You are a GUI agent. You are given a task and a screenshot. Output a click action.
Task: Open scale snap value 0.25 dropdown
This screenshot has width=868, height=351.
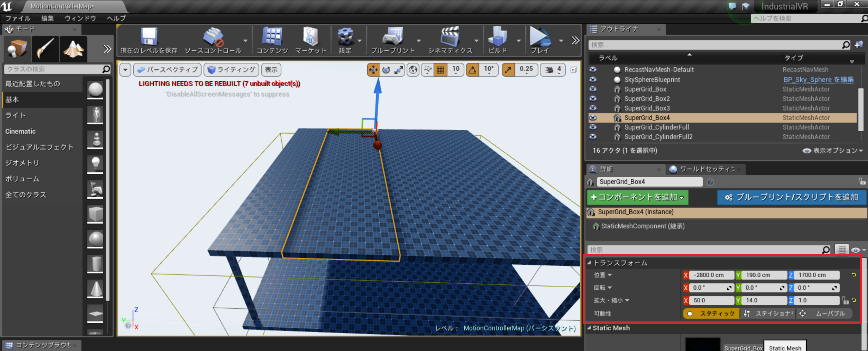(526, 70)
